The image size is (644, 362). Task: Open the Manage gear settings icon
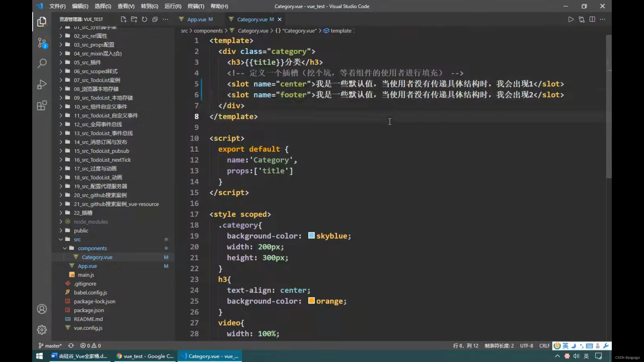pyautogui.click(x=42, y=330)
